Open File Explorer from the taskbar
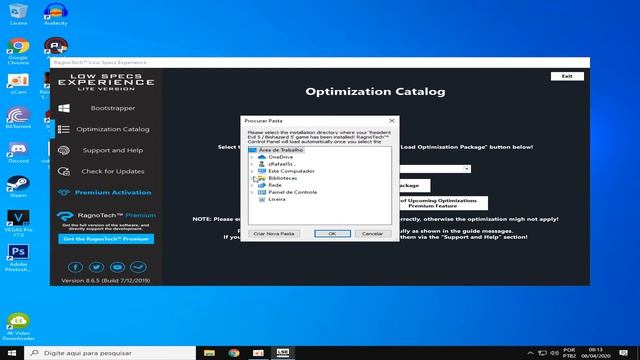Viewport: 640px width, 360px height. 209,353
